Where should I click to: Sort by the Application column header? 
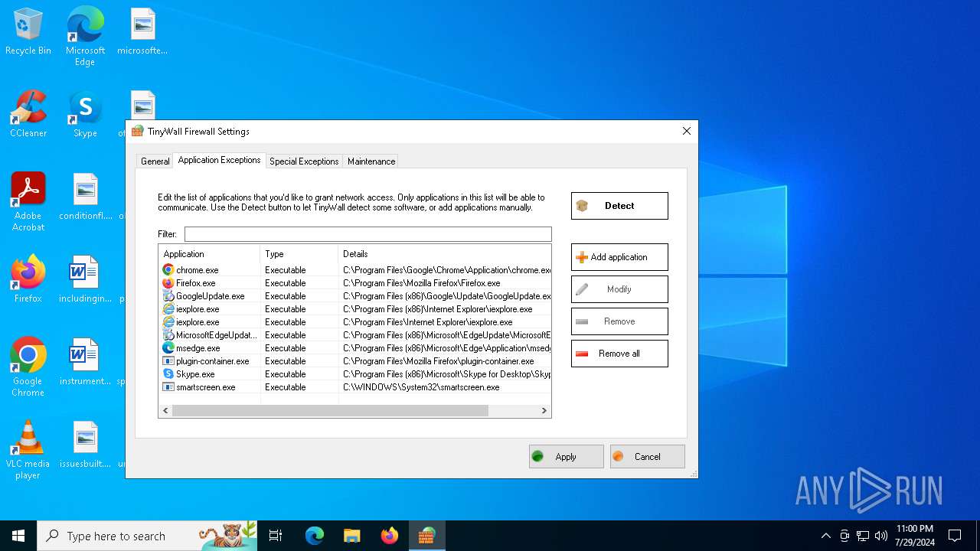(209, 254)
